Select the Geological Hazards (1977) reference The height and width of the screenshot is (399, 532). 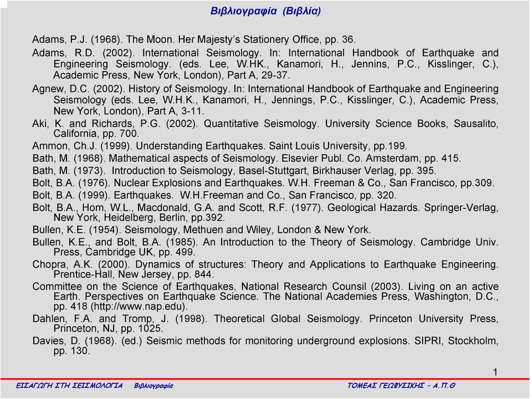tap(265, 212)
